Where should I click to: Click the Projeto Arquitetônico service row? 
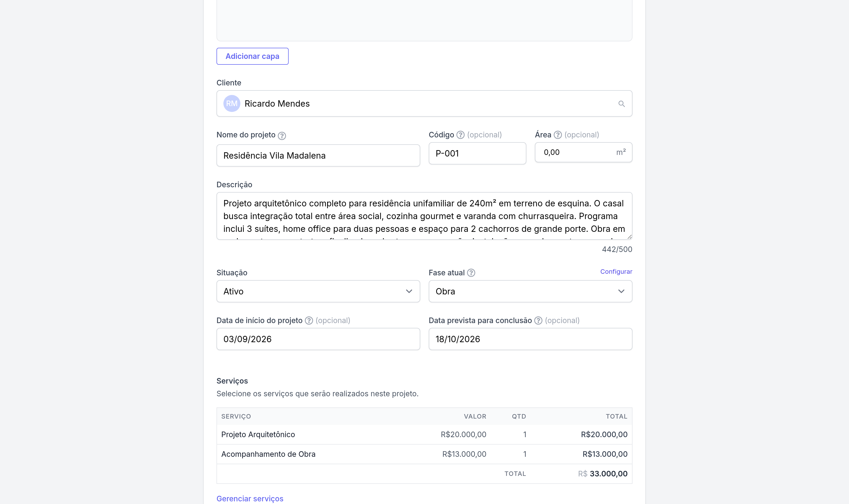point(424,435)
